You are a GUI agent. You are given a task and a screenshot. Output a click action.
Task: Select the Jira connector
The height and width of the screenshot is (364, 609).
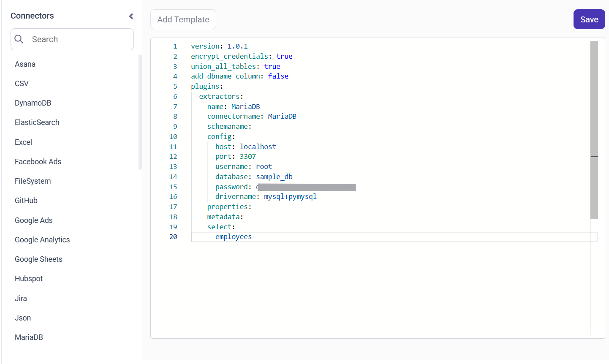21,298
